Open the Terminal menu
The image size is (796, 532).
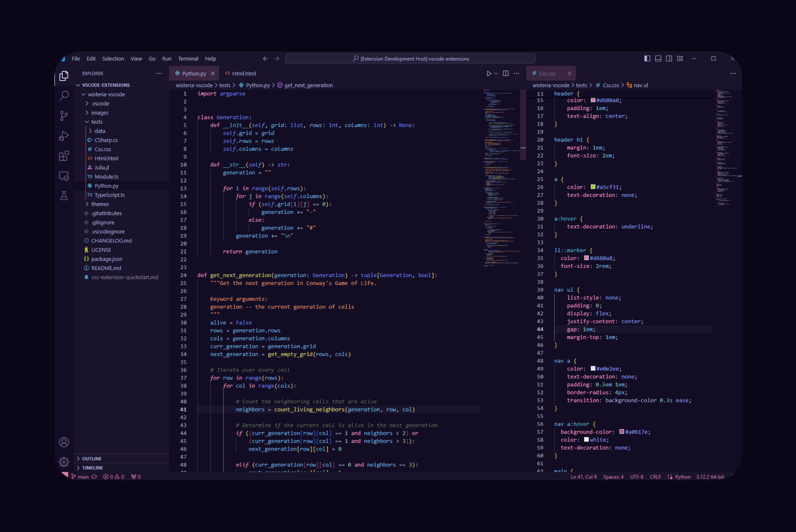click(x=188, y=59)
